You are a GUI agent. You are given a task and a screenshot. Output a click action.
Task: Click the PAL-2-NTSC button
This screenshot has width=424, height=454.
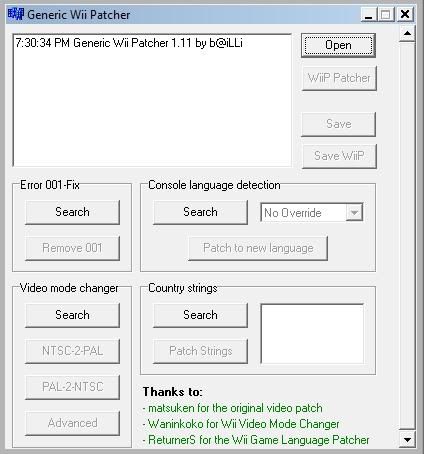72,387
